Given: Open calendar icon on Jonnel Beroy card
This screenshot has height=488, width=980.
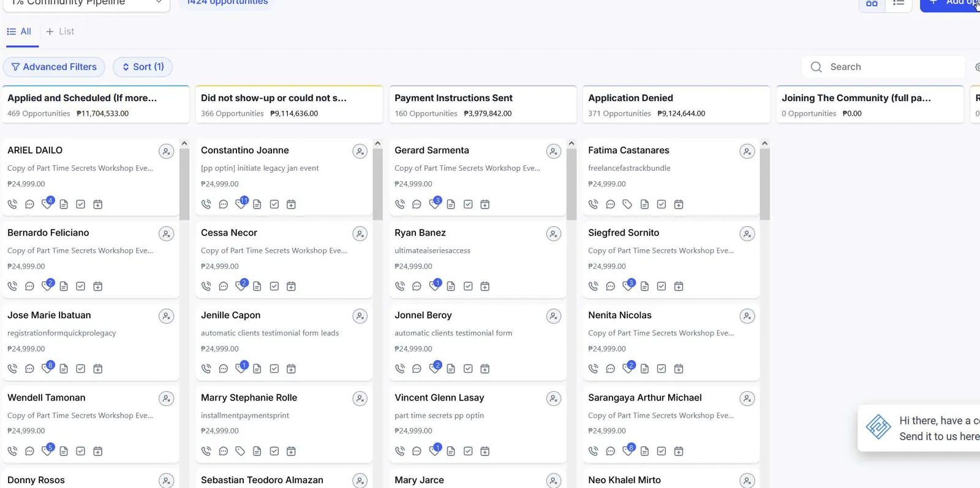Looking at the screenshot, I should 485,369.
